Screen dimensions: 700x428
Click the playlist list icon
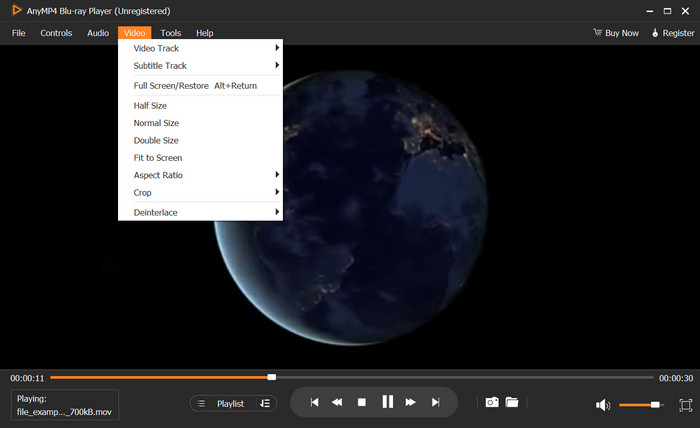click(x=201, y=403)
